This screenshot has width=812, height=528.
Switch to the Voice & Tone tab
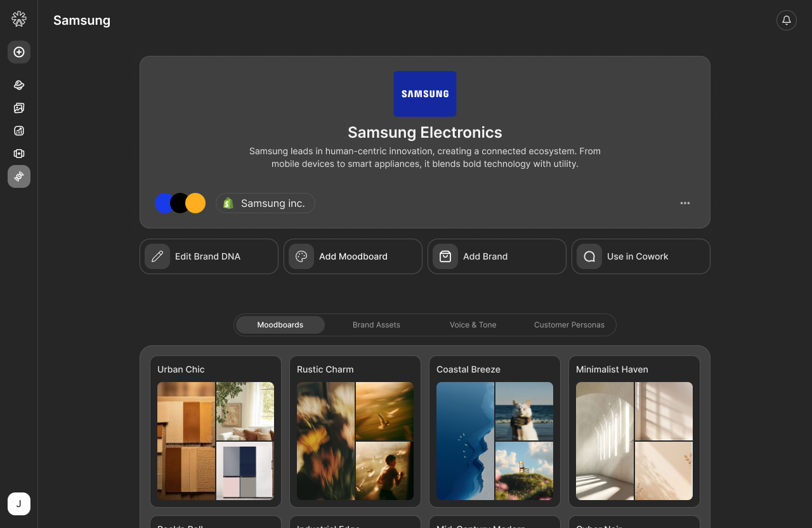tap(473, 325)
